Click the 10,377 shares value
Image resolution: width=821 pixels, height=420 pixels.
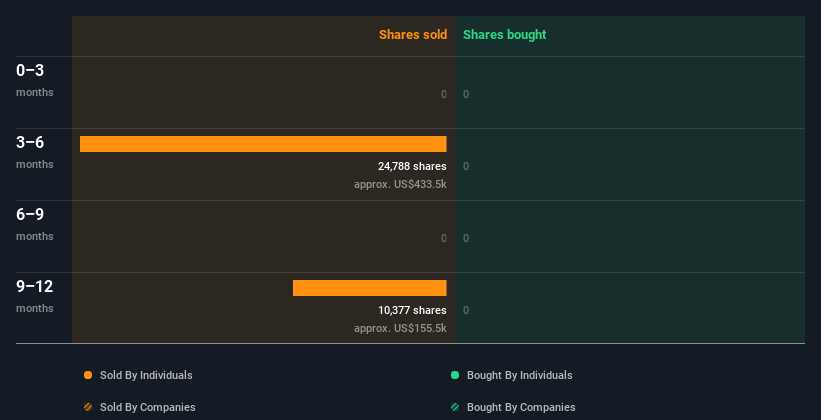[412, 311]
